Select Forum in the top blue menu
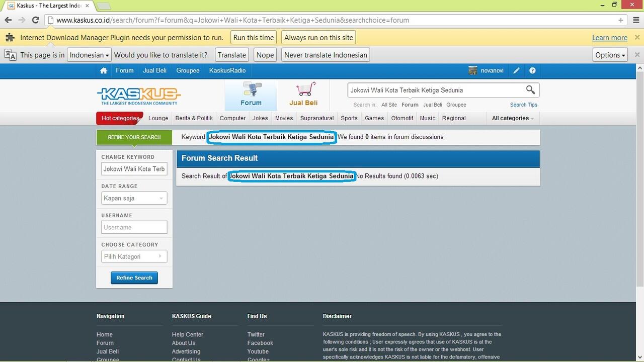This screenshot has width=644, height=362. coord(125,70)
